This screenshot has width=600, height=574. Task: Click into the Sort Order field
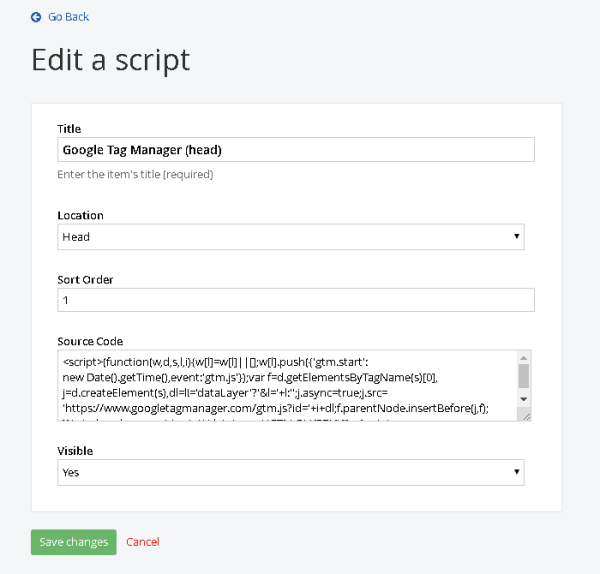[296, 300]
